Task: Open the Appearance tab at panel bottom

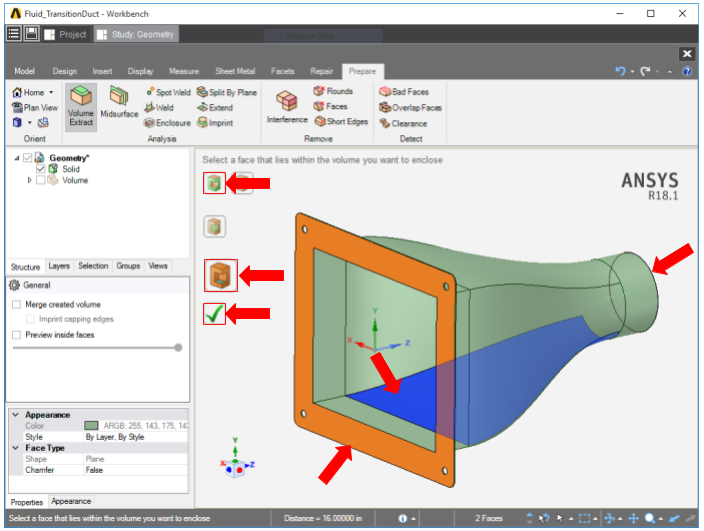Action: tap(71, 501)
